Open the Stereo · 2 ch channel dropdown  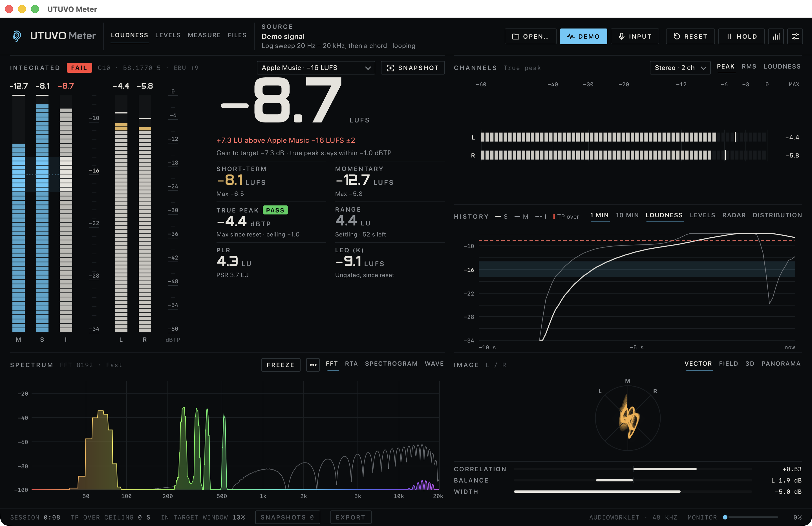(x=680, y=68)
